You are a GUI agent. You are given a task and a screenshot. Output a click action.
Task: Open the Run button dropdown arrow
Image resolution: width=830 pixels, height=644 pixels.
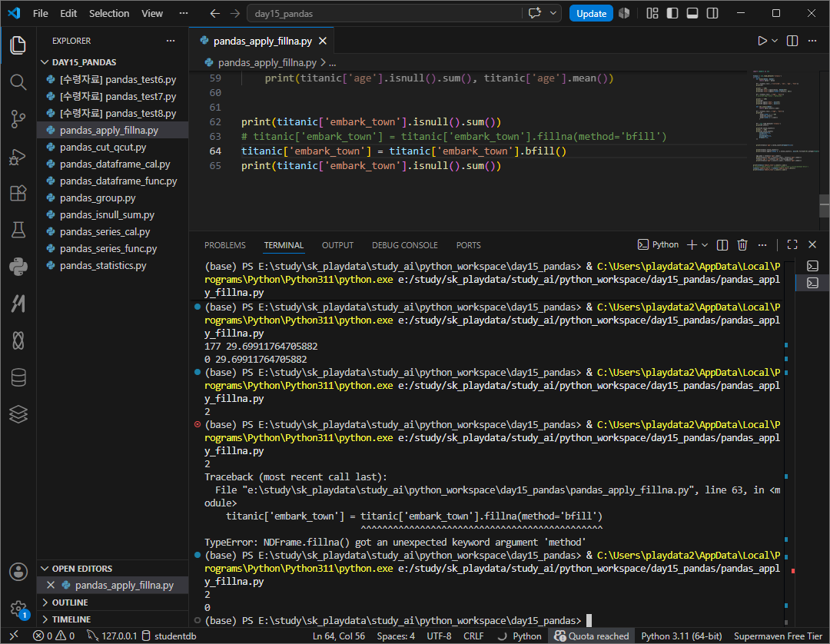pos(775,41)
